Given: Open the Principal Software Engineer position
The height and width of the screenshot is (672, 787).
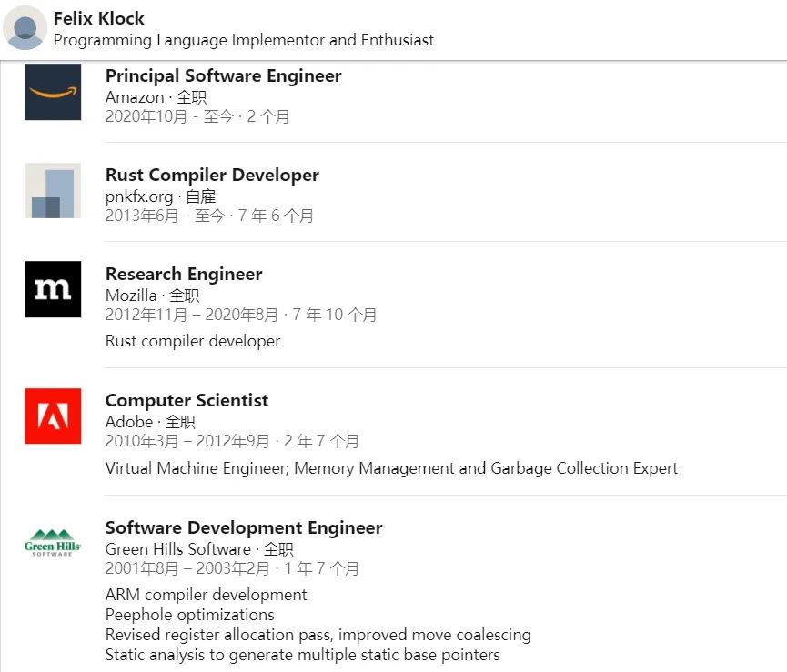Looking at the screenshot, I should coord(223,76).
